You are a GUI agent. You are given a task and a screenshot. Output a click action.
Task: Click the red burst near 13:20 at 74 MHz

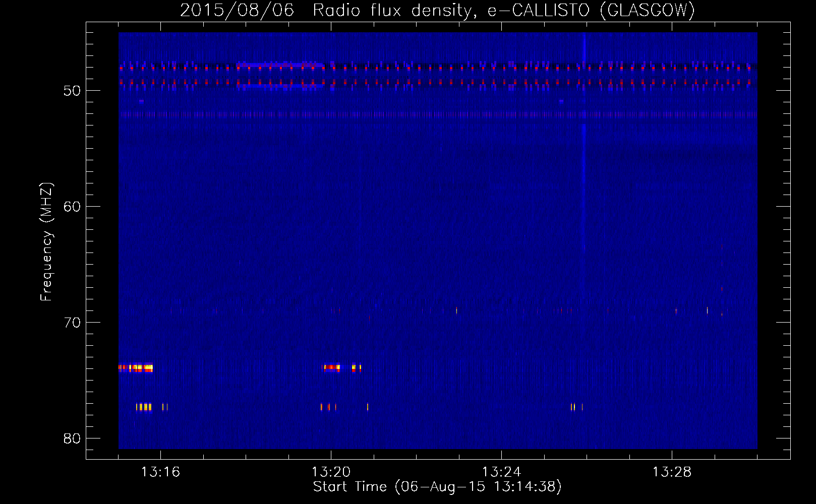[x=332, y=368]
